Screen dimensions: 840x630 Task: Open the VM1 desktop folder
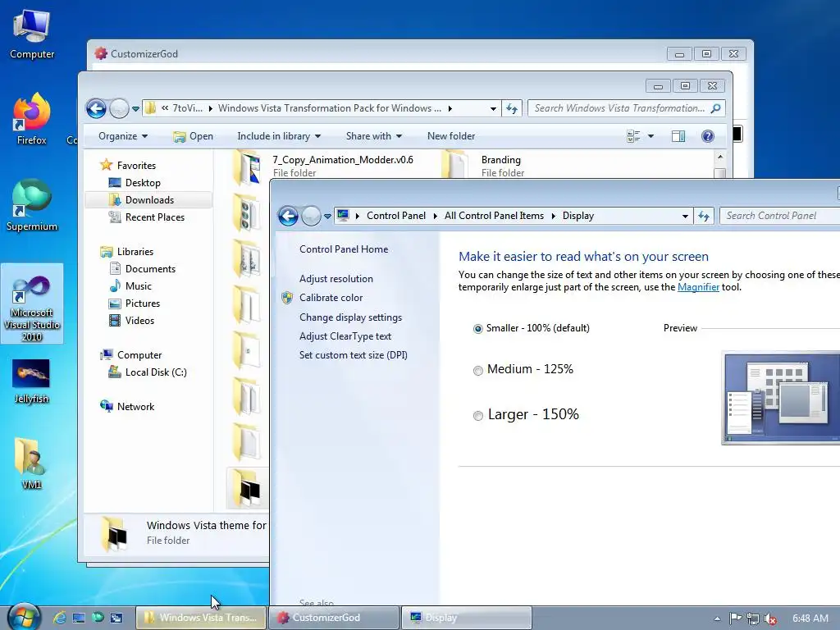pyautogui.click(x=31, y=464)
